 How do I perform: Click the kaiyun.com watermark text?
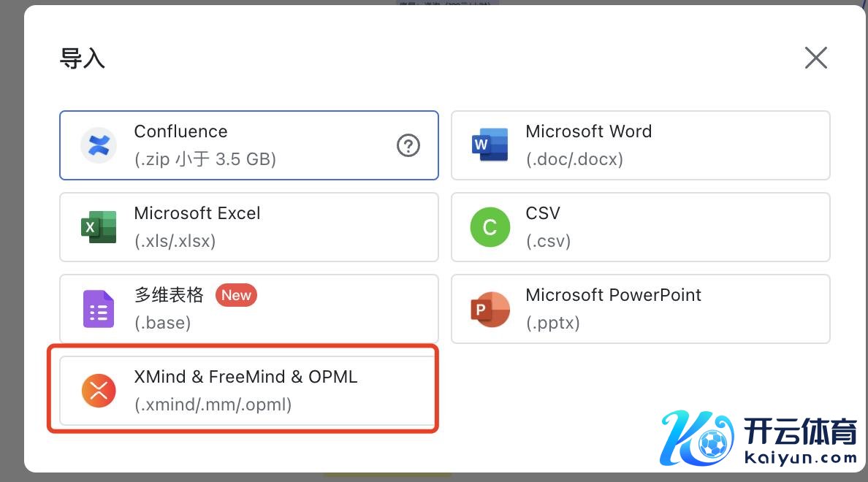[800, 459]
